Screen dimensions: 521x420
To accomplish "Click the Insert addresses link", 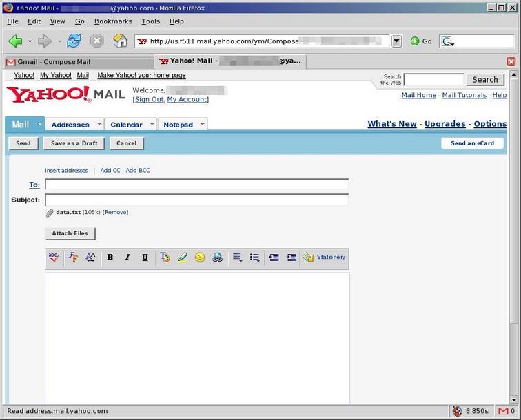I will [66, 170].
